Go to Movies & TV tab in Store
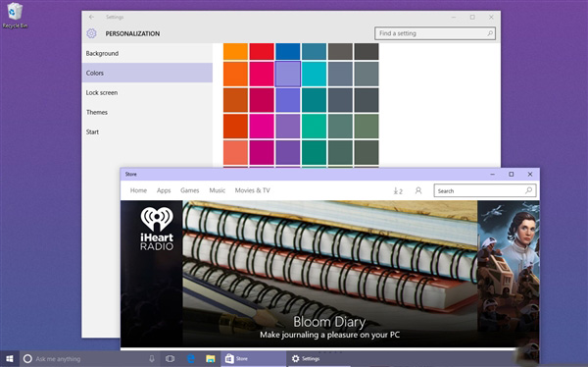This screenshot has height=367, width=588. tap(253, 190)
